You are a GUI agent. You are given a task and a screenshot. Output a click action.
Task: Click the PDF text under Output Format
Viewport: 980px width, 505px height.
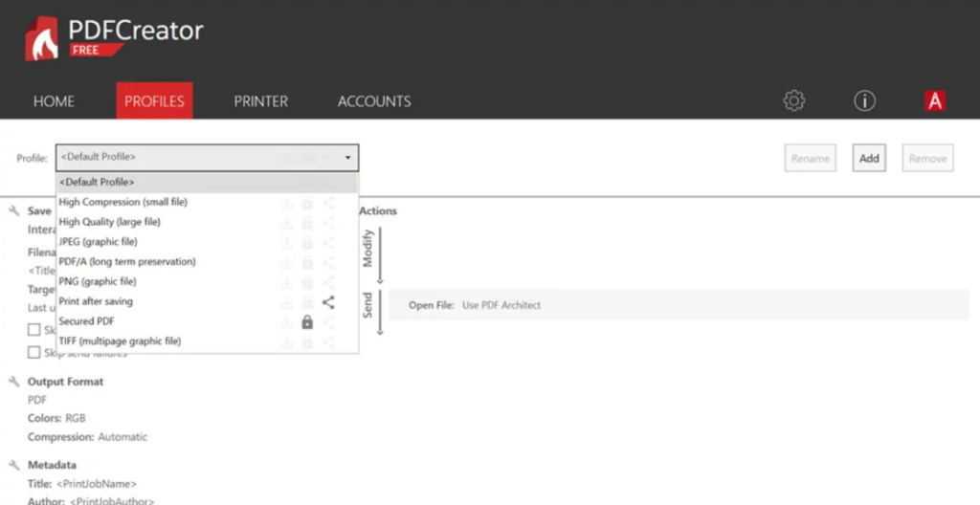click(37, 400)
